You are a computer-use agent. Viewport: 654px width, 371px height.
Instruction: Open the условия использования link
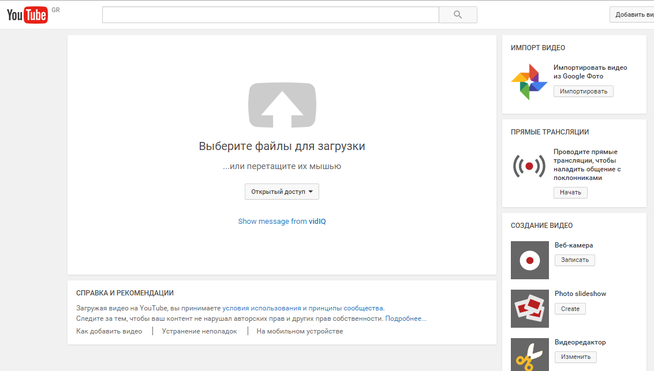click(x=262, y=308)
